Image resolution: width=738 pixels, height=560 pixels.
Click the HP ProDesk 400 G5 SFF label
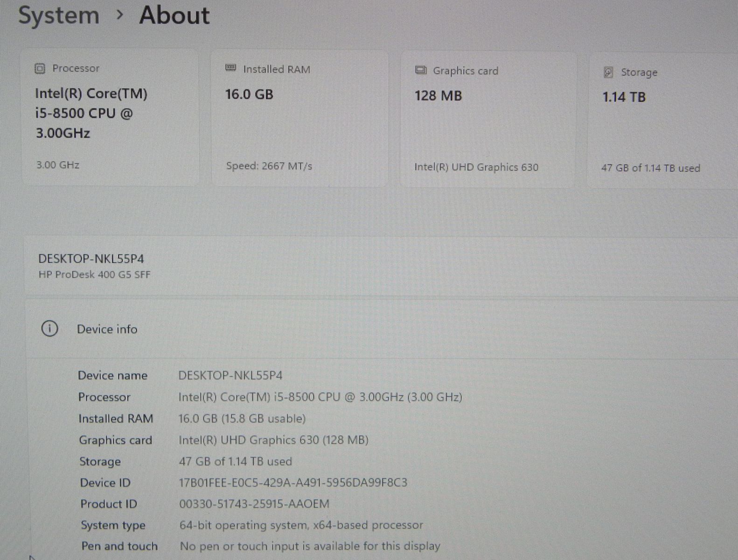click(94, 275)
